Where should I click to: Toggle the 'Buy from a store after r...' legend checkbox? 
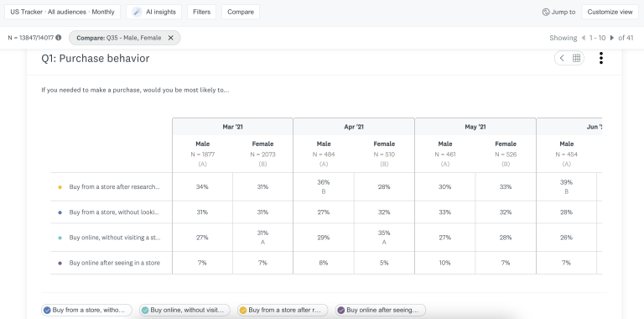242,310
